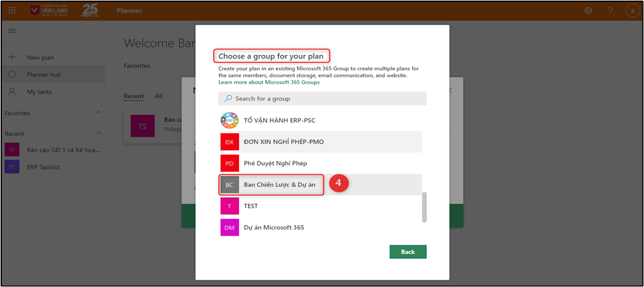The image size is (644, 287).
Task: Click the red ĐX group avatar
Action: [229, 142]
